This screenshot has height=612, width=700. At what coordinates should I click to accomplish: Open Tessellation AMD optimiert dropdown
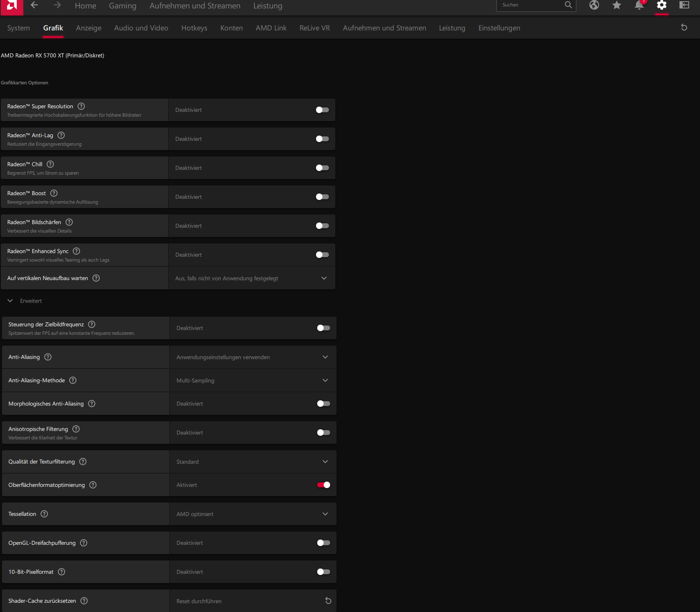253,514
